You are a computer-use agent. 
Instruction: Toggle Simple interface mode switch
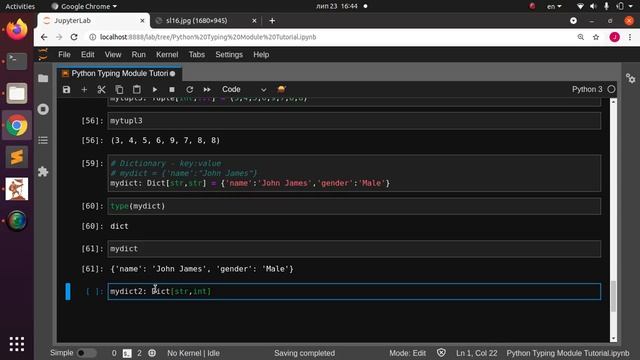tap(87, 353)
